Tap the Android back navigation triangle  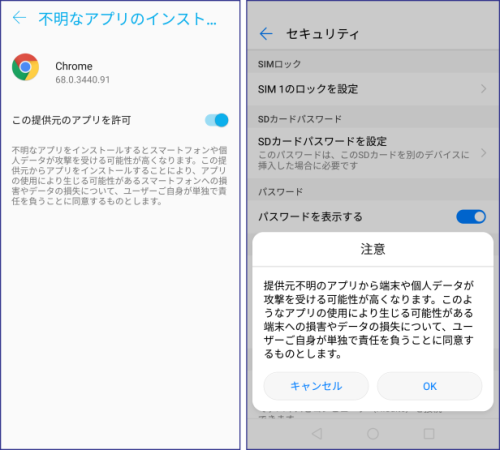coord(317,433)
